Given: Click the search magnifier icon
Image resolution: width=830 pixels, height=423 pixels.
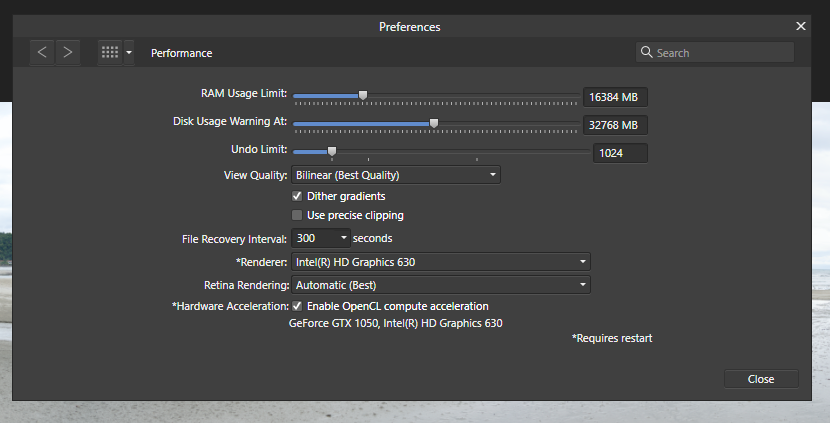Looking at the screenshot, I should coord(646,52).
